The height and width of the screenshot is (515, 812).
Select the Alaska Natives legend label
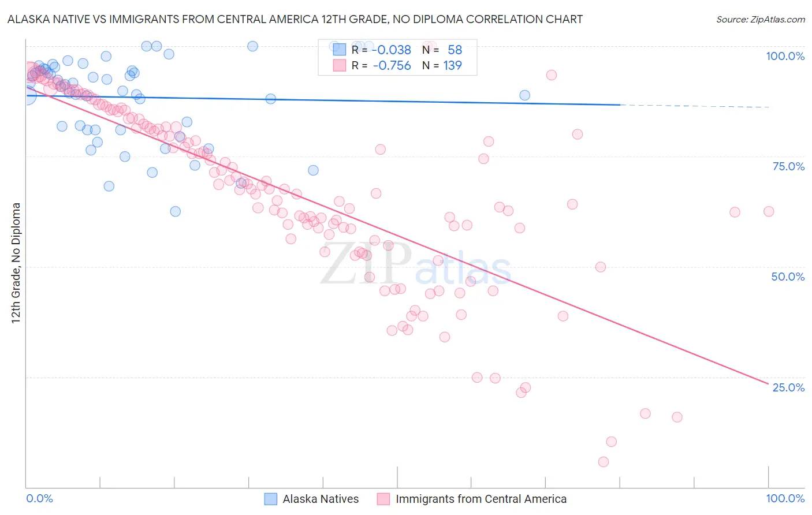[321, 499]
